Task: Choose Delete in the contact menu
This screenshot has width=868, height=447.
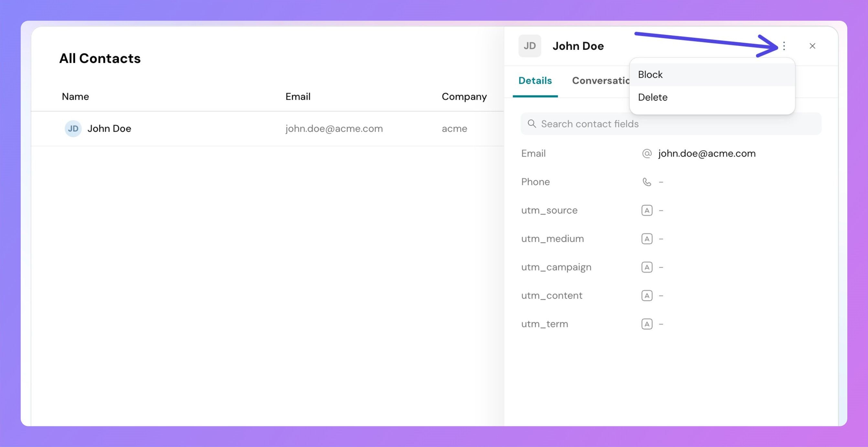Action: pos(652,97)
